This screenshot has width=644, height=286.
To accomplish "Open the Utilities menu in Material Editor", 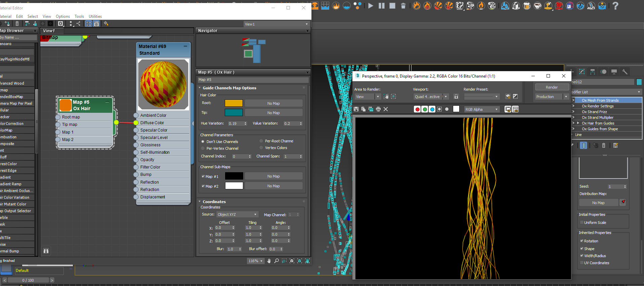I will [95, 16].
